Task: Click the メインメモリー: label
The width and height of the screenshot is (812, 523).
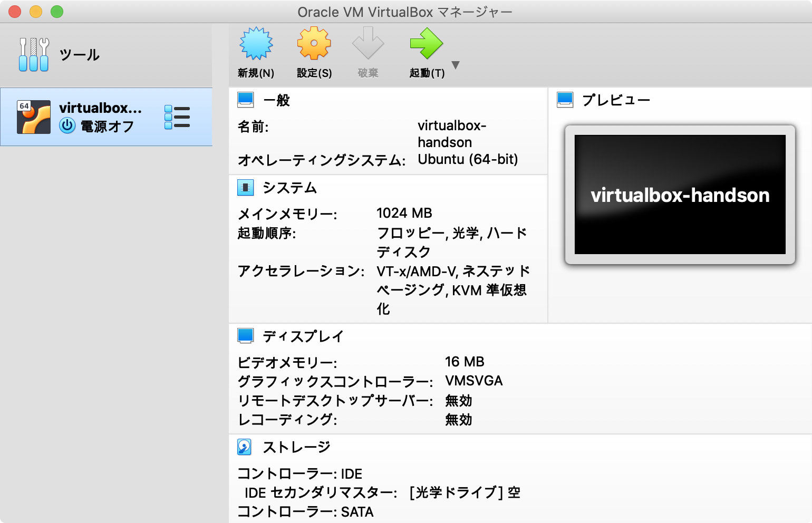Action: pos(287,214)
